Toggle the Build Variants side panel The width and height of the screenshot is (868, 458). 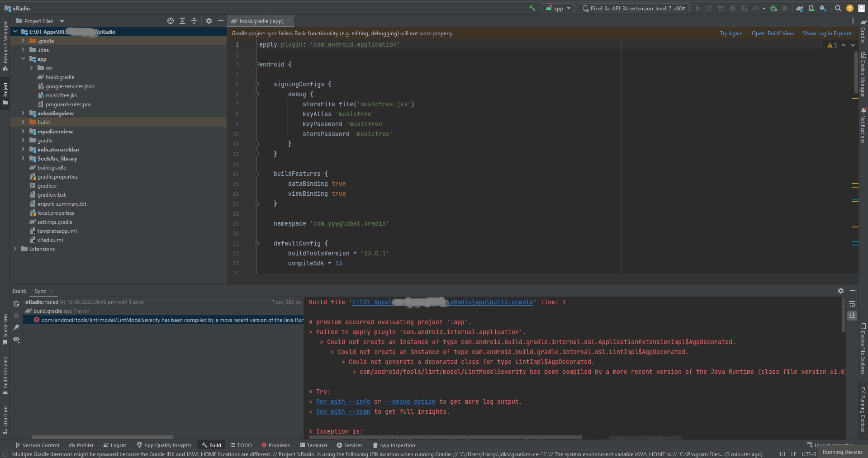pos(5,376)
